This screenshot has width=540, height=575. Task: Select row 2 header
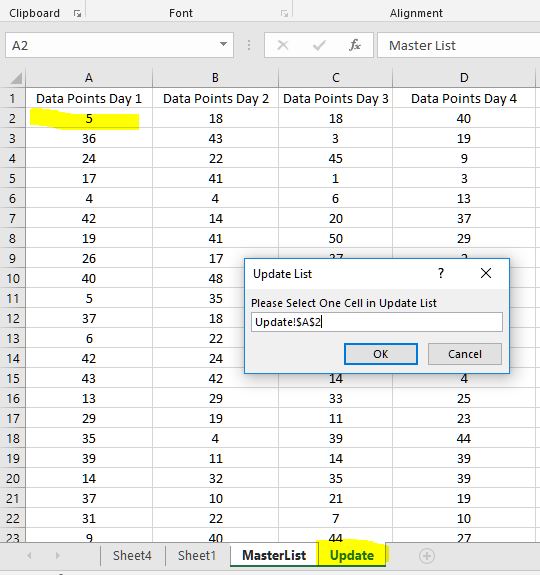12,118
